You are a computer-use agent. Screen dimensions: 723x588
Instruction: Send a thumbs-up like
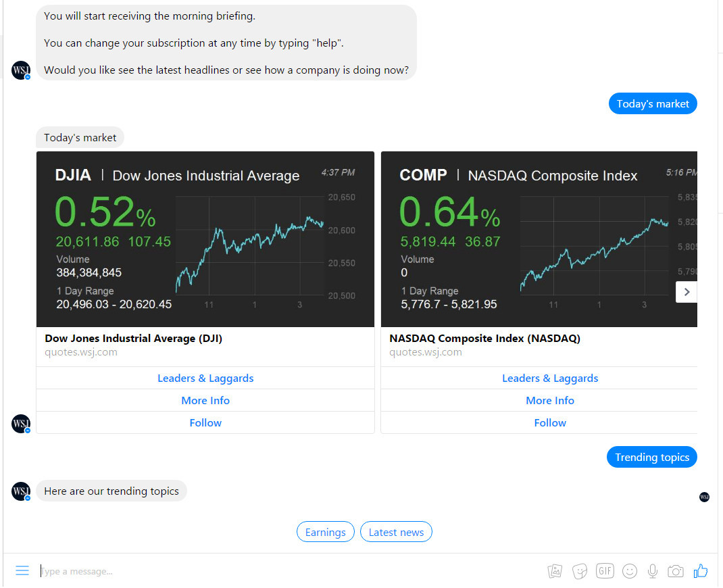tap(700, 571)
